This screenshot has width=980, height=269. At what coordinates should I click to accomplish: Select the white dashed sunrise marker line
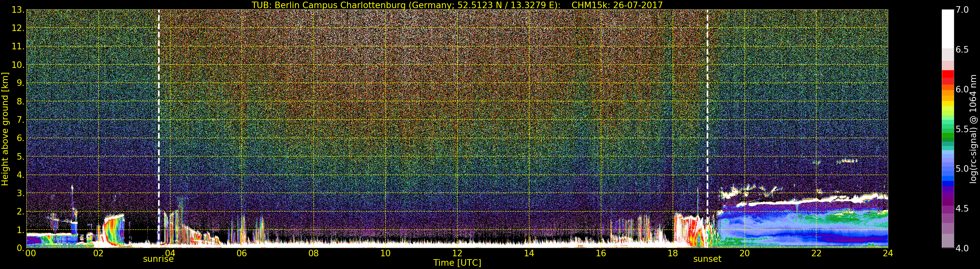click(x=159, y=129)
